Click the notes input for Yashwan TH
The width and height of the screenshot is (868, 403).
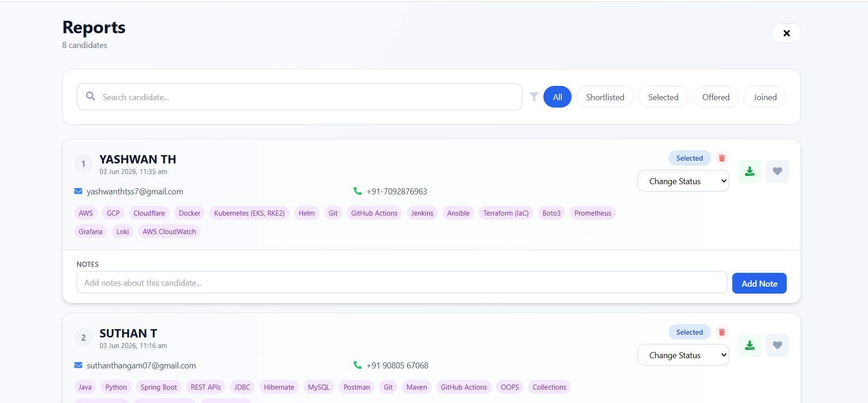[402, 283]
